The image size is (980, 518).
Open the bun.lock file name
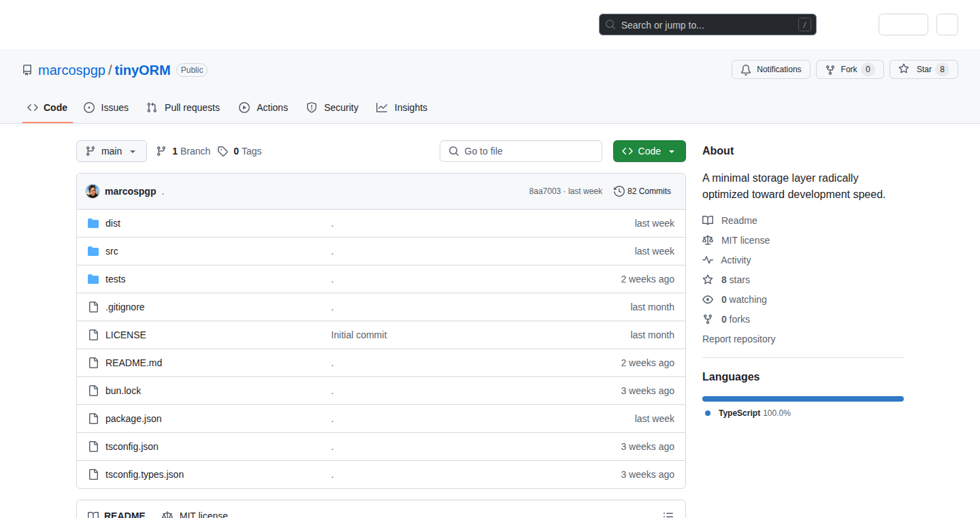[x=123, y=391]
